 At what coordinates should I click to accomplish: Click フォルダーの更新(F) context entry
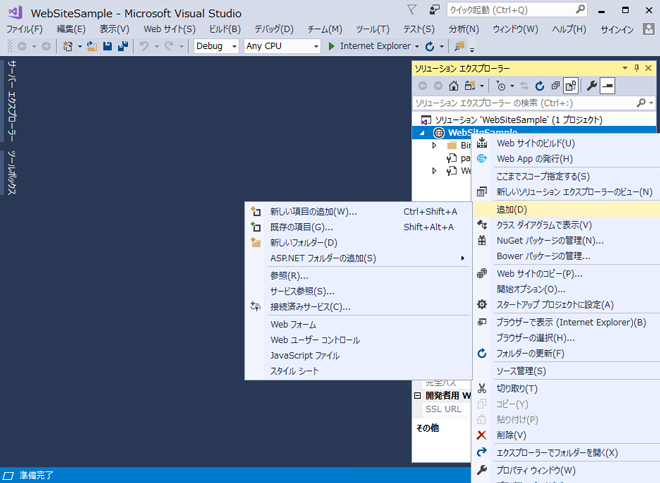(566, 353)
